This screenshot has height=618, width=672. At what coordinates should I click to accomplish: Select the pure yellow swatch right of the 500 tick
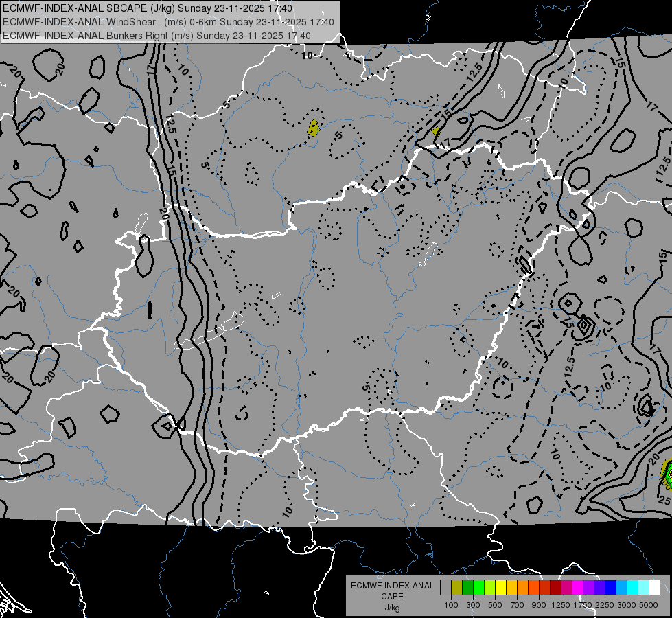[x=500, y=587]
